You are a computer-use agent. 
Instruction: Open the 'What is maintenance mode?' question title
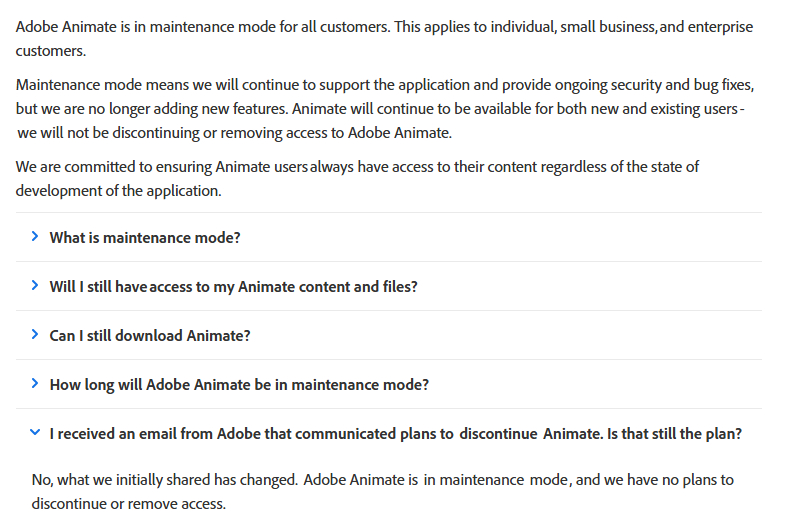tap(145, 238)
